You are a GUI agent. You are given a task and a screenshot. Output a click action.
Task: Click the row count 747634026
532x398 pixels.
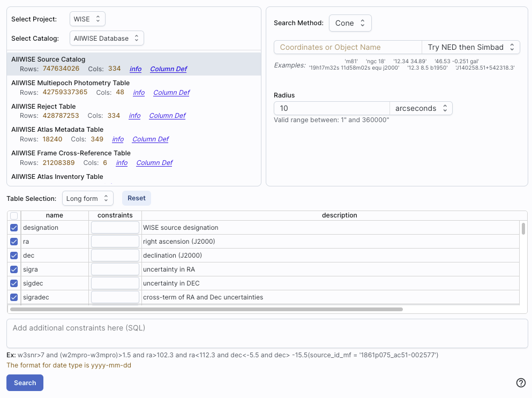pos(61,69)
